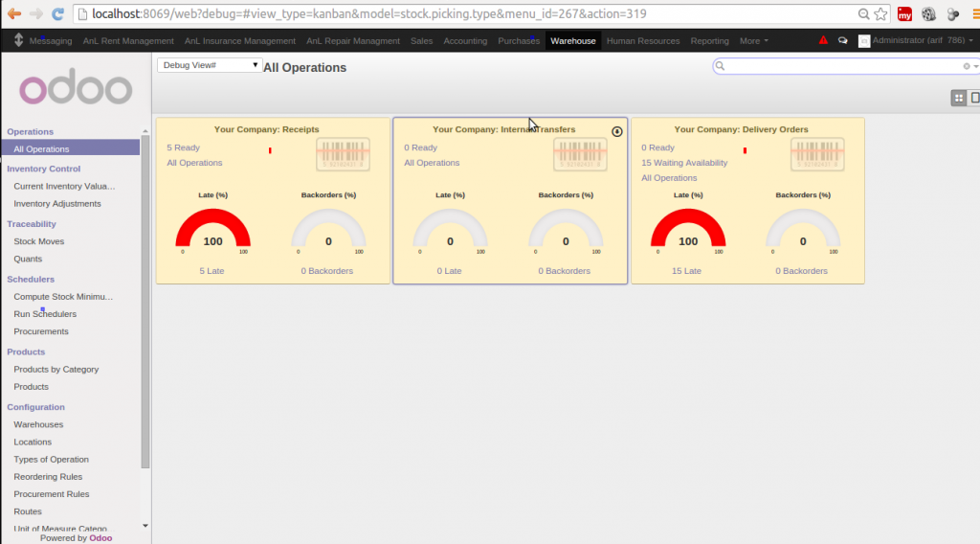The image size is (980, 544).
Task: Click the Internal Transfers card options icon
Action: tap(617, 131)
